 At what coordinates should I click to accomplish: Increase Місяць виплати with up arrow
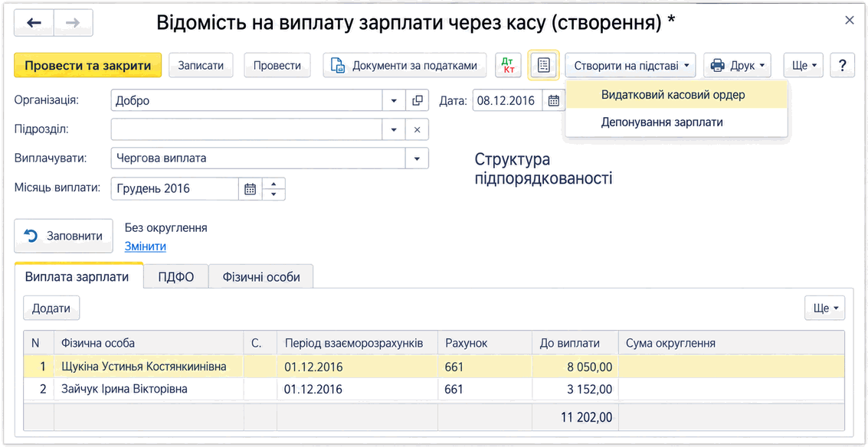tap(274, 183)
